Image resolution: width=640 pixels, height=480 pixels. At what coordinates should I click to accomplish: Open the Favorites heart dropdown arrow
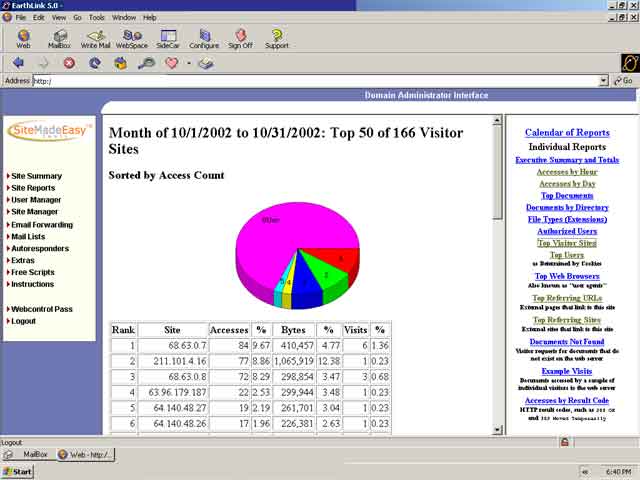tap(188, 63)
